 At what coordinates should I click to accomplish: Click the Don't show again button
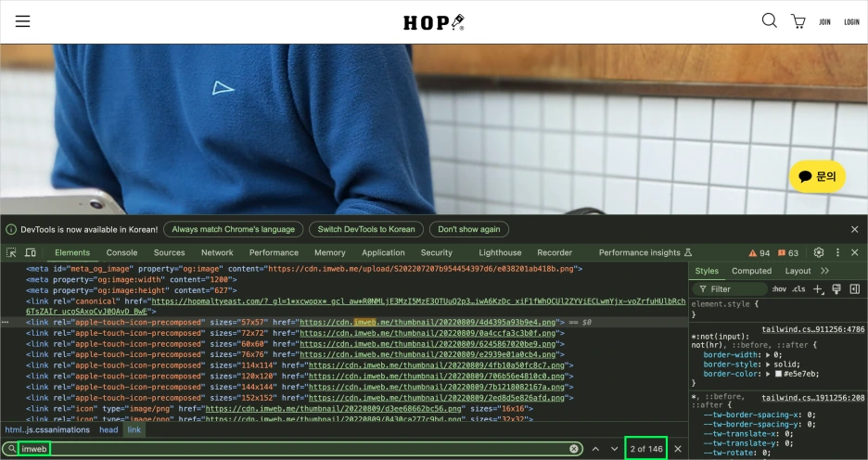pos(469,229)
